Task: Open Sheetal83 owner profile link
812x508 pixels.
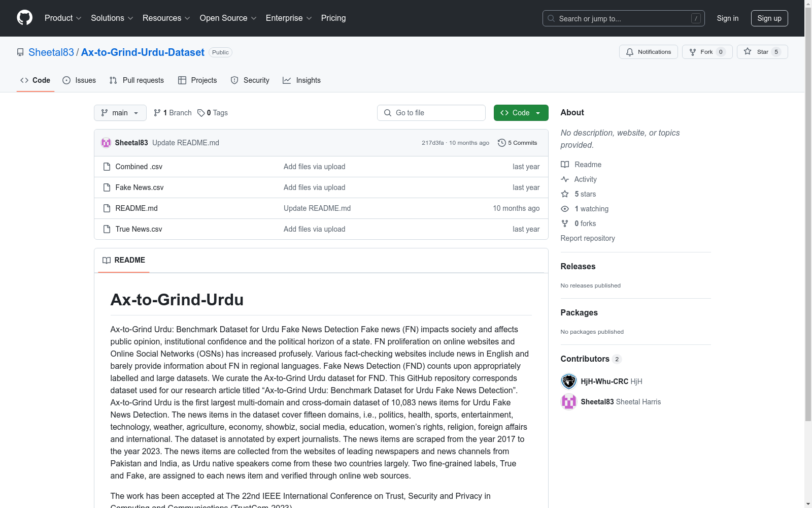Action: pyautogui.click(x=51, y=52)
